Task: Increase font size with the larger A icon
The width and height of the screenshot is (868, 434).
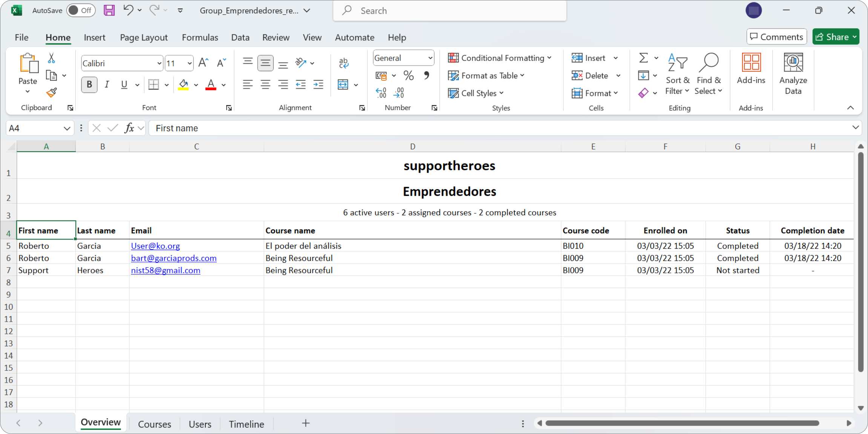Action: coord(204,63)
